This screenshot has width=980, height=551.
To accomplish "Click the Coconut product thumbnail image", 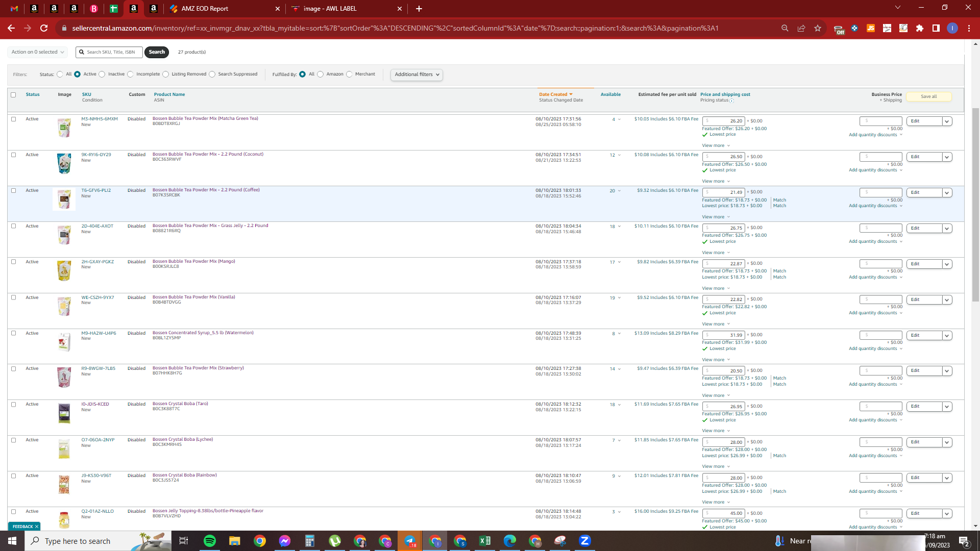I will point(64,164).
